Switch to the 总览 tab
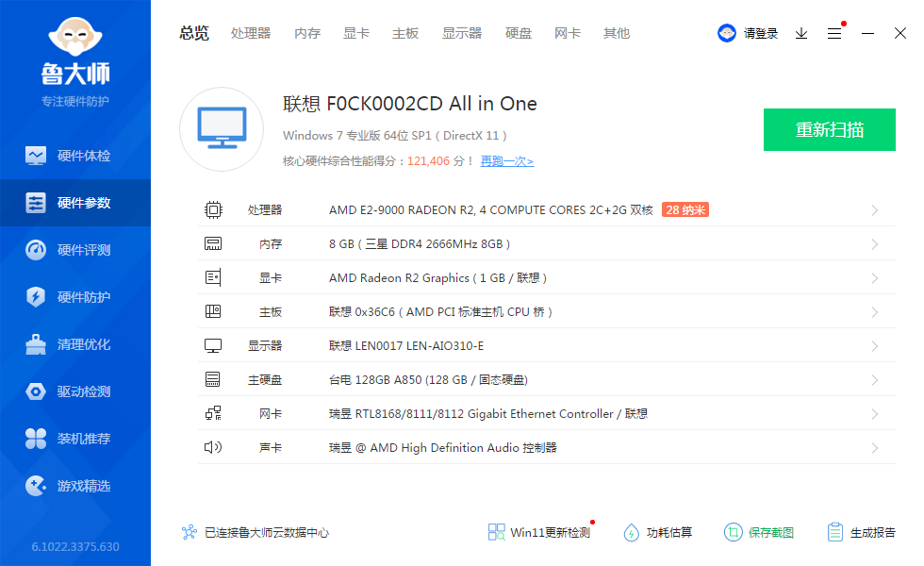This screenshot has width=924, height=566. coord(194,33)
